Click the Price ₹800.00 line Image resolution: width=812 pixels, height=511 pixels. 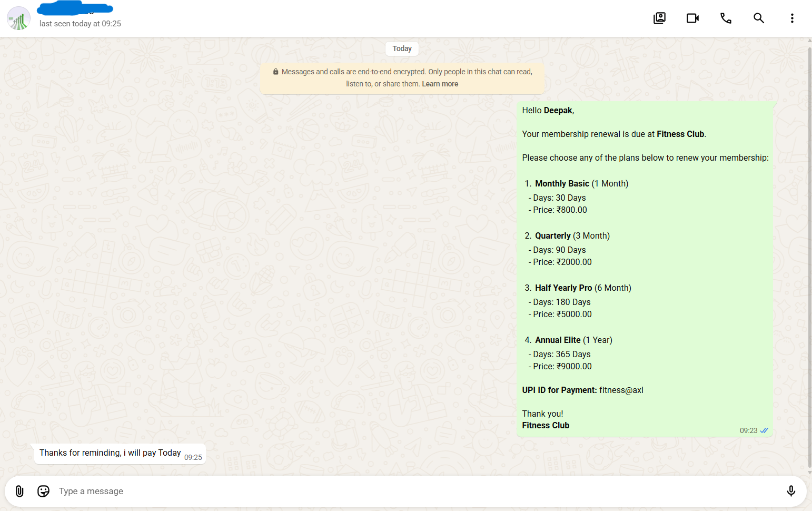click(x=558, y=210)
